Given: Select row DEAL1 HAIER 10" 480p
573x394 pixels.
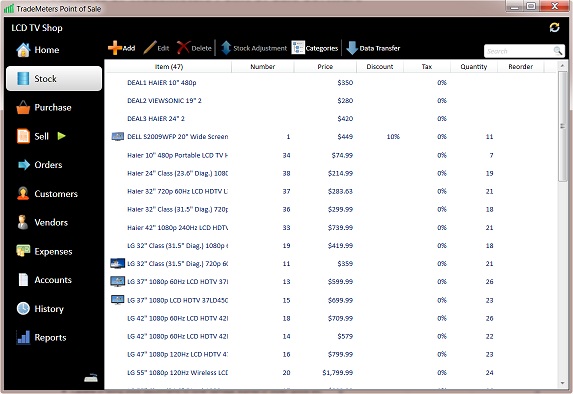Looking at the screenshot, I should pos(331,83).
